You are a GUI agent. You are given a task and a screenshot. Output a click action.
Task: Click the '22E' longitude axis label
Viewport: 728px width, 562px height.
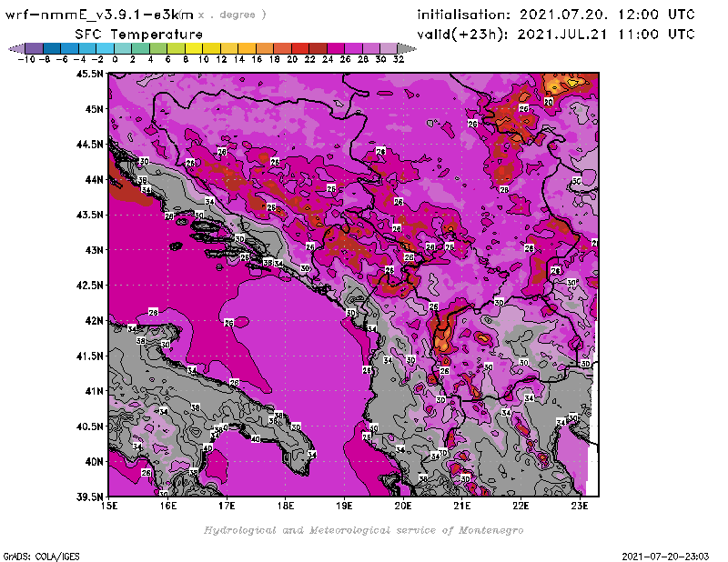coord(521,506)
